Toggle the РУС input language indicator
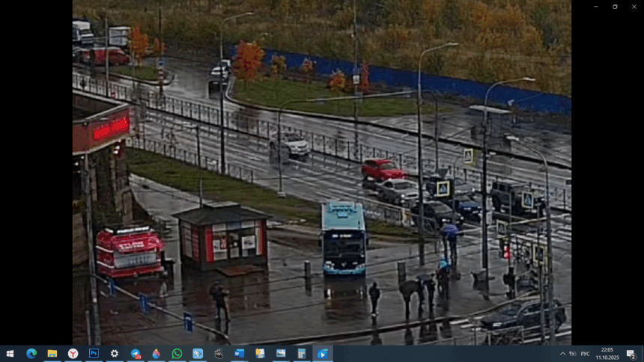 point(586,354)
